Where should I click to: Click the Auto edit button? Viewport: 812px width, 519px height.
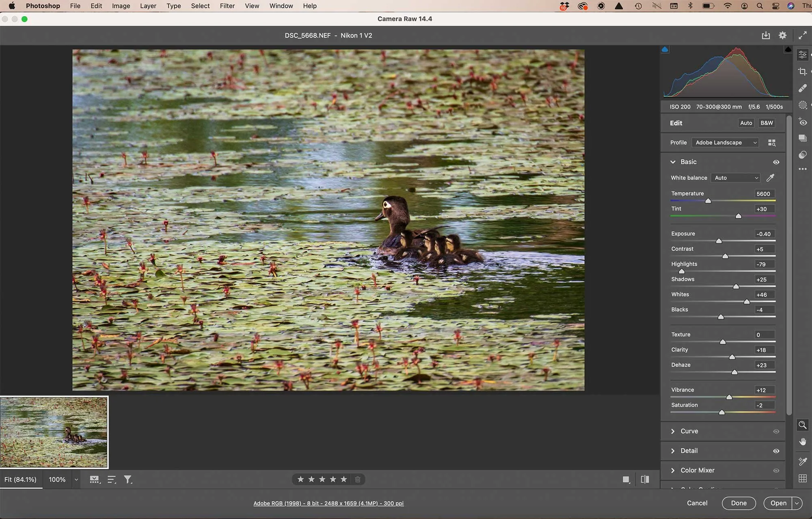click(746, 123)
